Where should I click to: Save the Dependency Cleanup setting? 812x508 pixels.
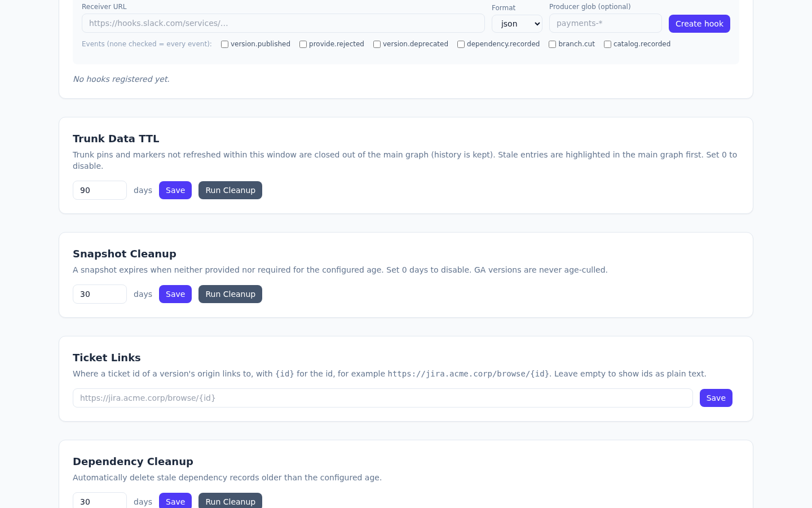(x=175, y=501)
